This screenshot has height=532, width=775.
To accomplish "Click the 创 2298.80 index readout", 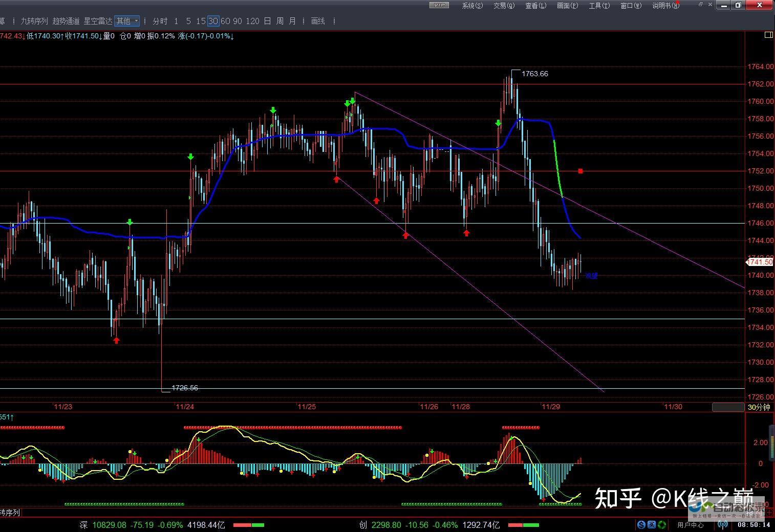I will click(x=379, y=525).
